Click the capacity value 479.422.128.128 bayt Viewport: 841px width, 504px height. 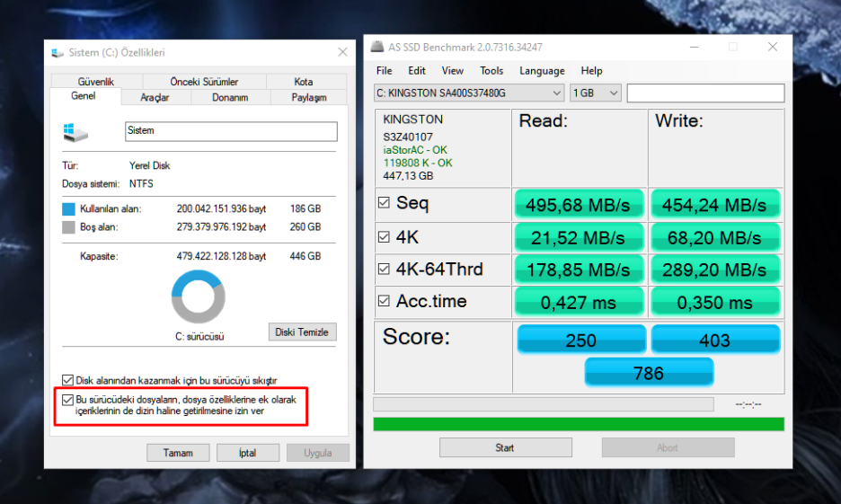tap(222, 256)
